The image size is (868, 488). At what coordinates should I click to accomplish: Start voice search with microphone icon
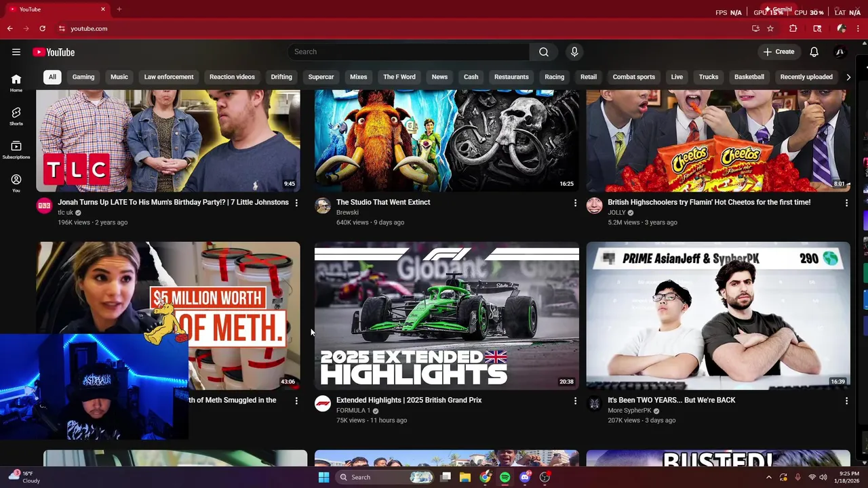click(x=574, y=52)
